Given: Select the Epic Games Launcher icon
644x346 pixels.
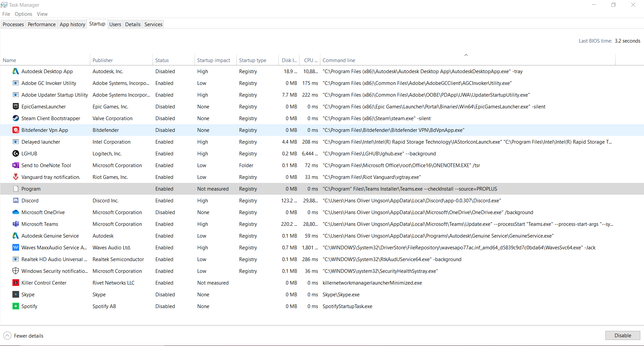Looking at the screenshot, I should [x=15, y=107].
